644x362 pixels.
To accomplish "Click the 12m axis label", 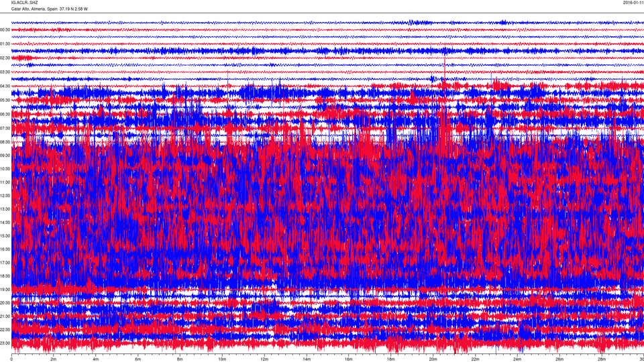I will click(264, 359).
